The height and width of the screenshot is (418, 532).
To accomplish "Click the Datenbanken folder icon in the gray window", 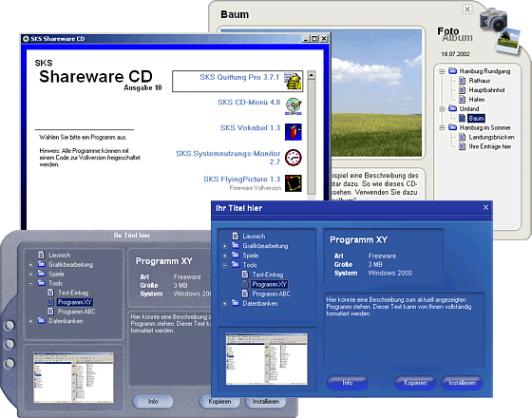I will pyautogui.click(x=42, y=321).
